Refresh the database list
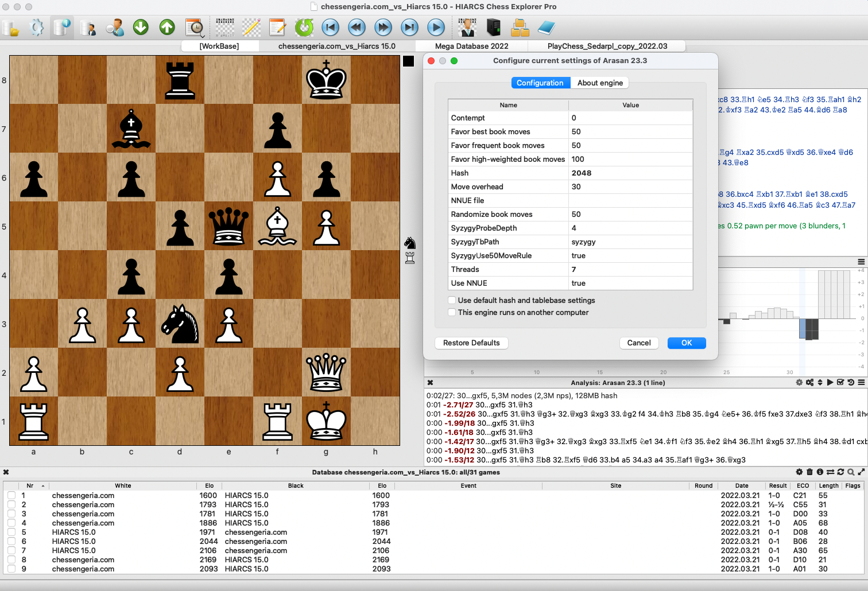The height and width of the screenshot is (591, 868). [840, 472]
